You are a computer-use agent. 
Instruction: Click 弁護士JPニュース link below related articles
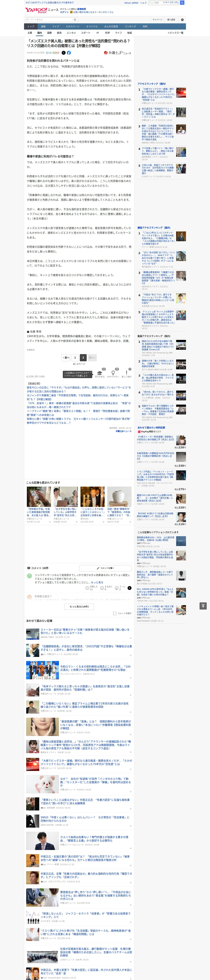click(123, 431)
